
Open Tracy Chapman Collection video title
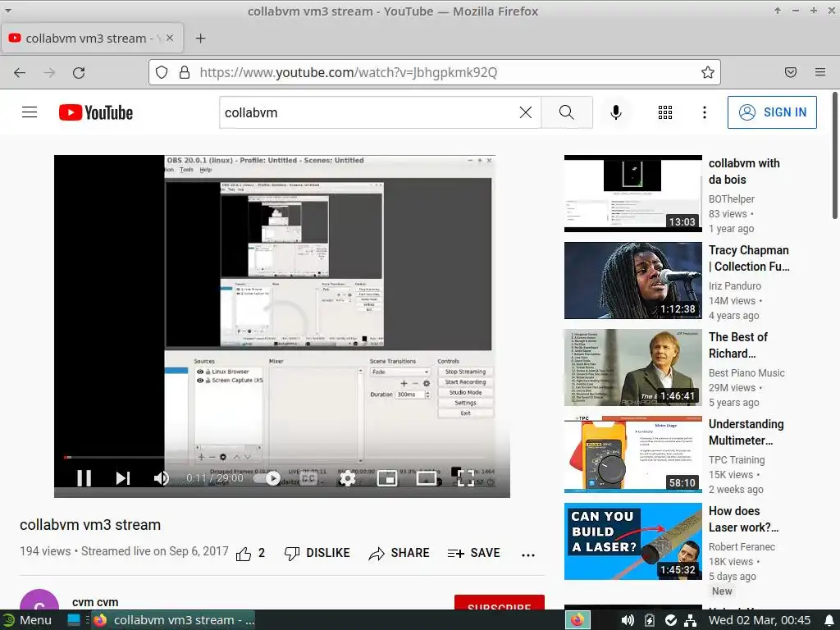click(x=749, y=258)
